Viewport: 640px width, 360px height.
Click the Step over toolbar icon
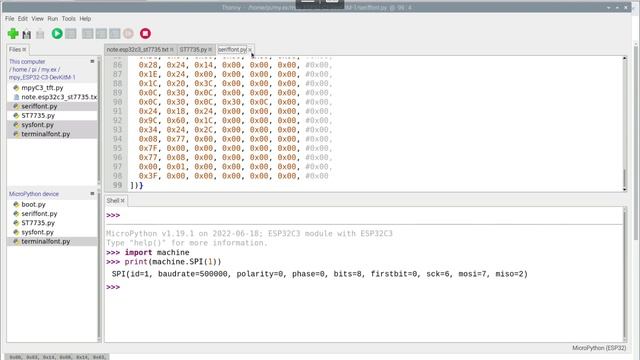87,33
